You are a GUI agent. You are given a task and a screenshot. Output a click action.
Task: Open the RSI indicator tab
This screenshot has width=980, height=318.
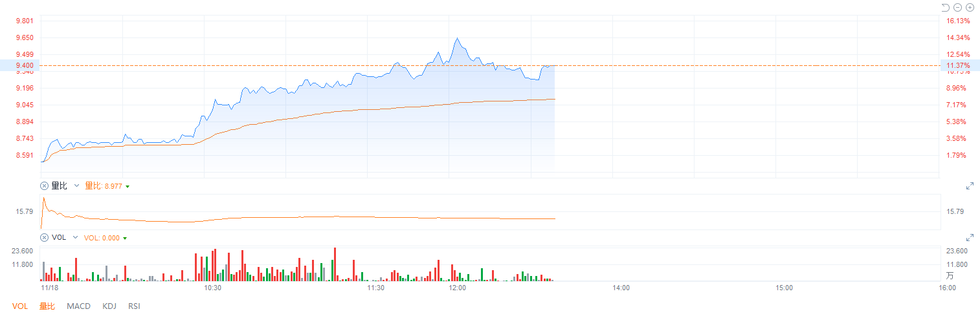[134, 306]
